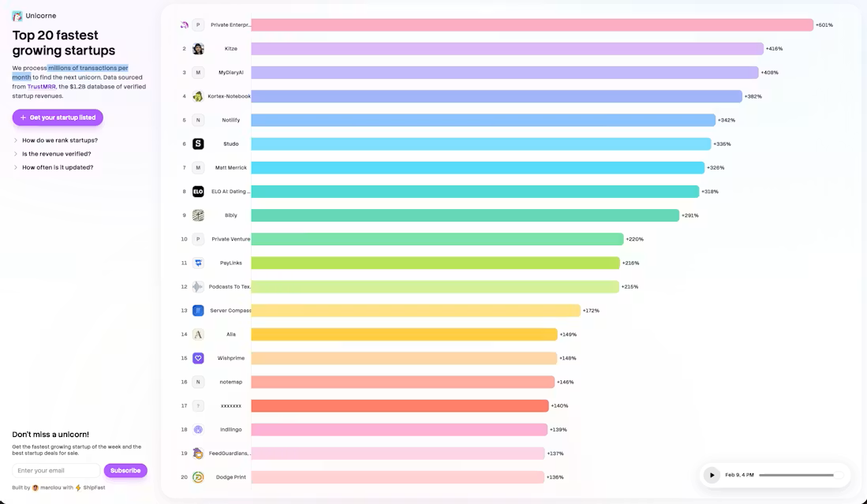The height and width of the screenshot is (504, 867).
Task: Click the Subscribe button
Action: click(x=125, y=471)
